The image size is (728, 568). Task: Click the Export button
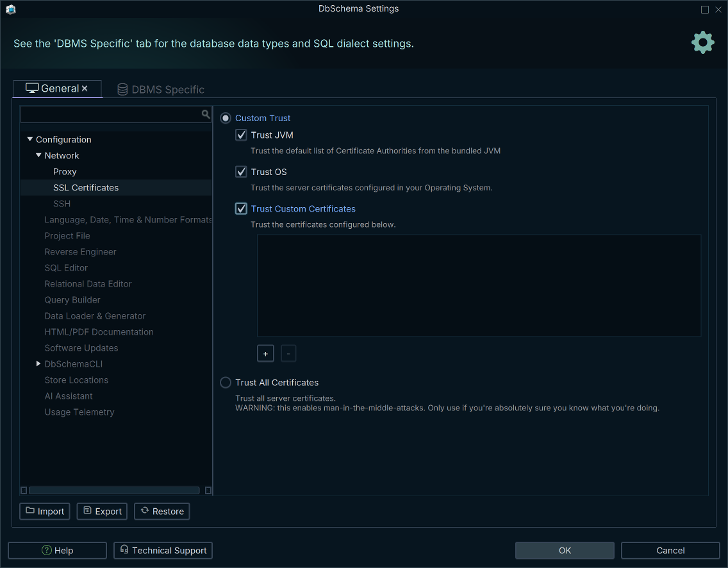(102, 512)
